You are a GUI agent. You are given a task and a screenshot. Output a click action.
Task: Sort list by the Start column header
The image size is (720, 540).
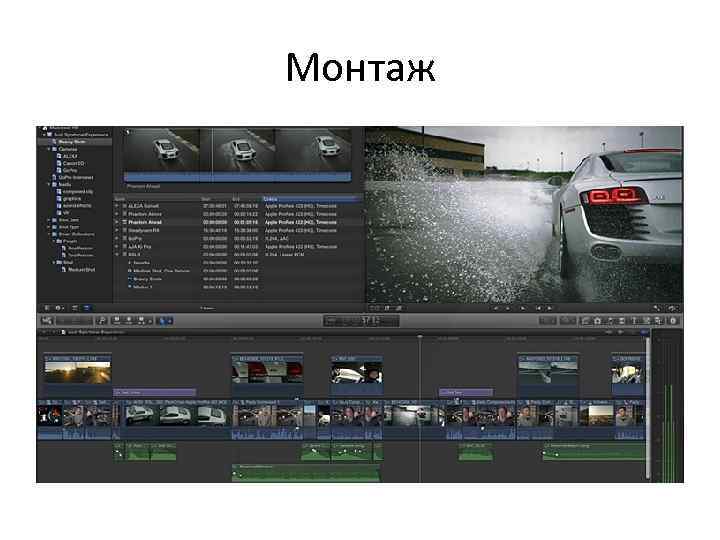pos(216,199)
